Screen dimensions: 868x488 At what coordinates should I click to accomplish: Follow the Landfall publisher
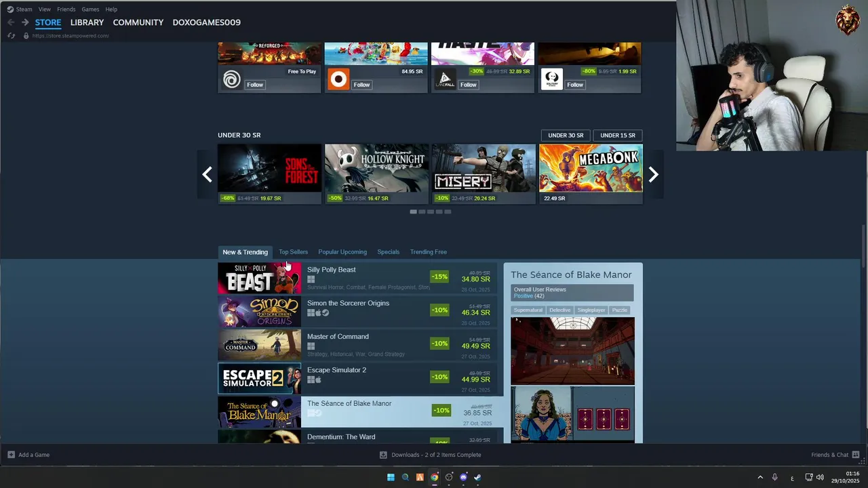coord(469,85)
